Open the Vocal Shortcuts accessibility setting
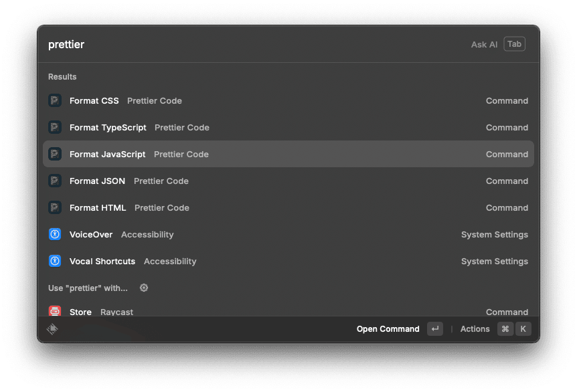 (288, 261)
